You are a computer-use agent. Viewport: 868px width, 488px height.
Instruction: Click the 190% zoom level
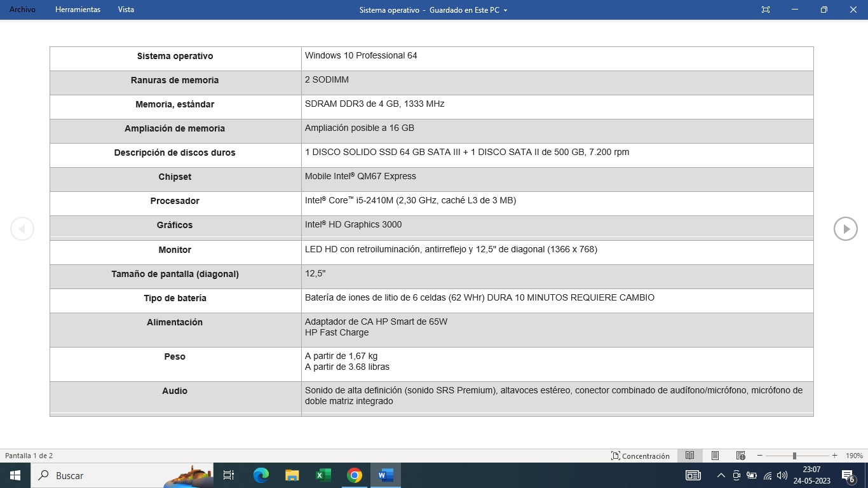[x=854, y=456]
